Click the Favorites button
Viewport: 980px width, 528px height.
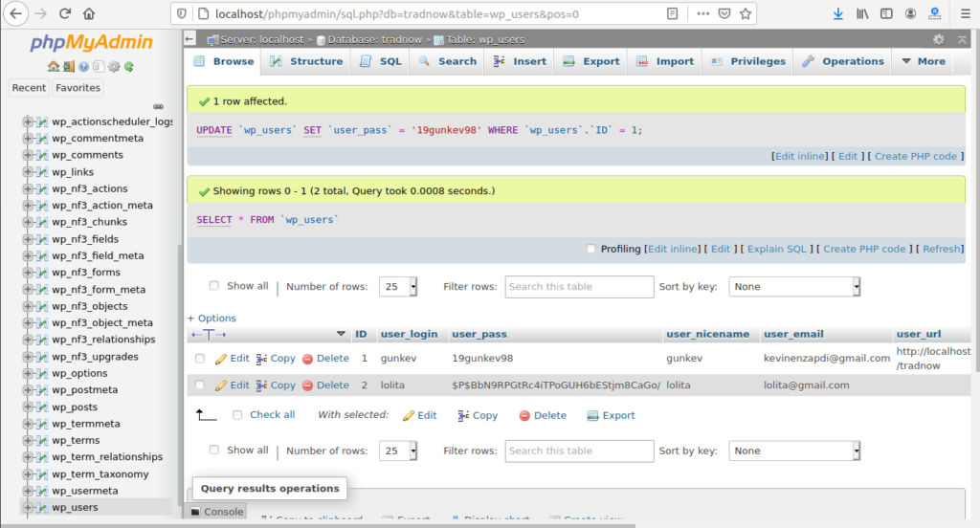(x=78, y=88)
